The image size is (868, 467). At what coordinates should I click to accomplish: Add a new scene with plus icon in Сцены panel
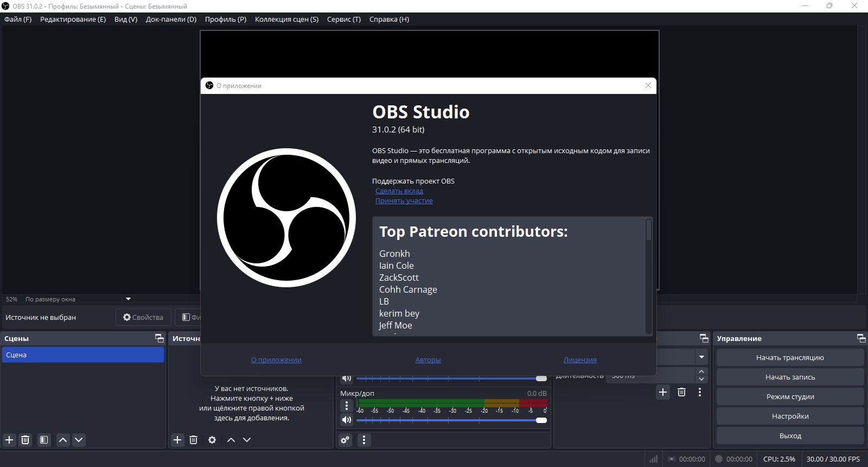click(x=9, y=440)
